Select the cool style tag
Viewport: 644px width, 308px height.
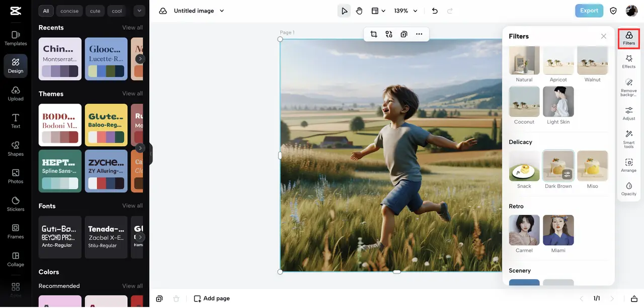click(117, 11)
